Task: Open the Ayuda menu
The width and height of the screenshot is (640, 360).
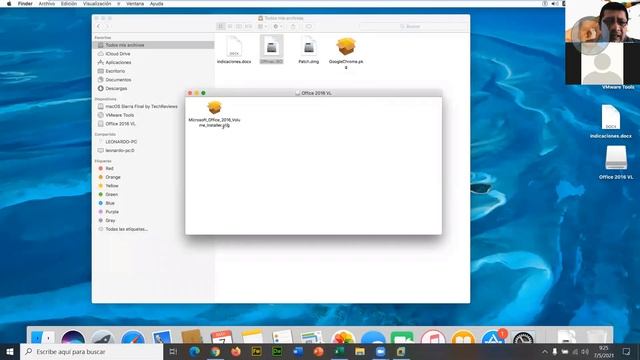Action: coord(156,4)
